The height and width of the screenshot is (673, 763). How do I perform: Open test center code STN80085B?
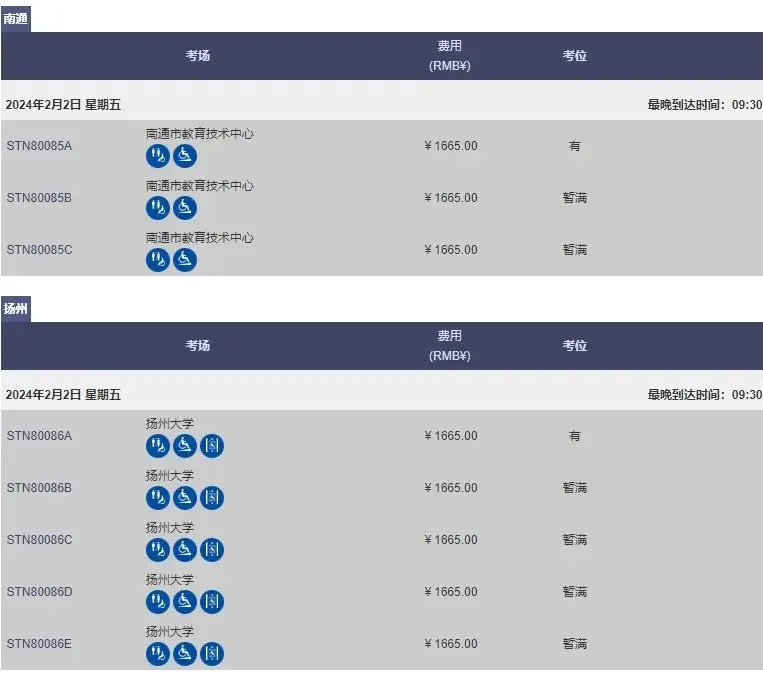(x=39, y=198)
